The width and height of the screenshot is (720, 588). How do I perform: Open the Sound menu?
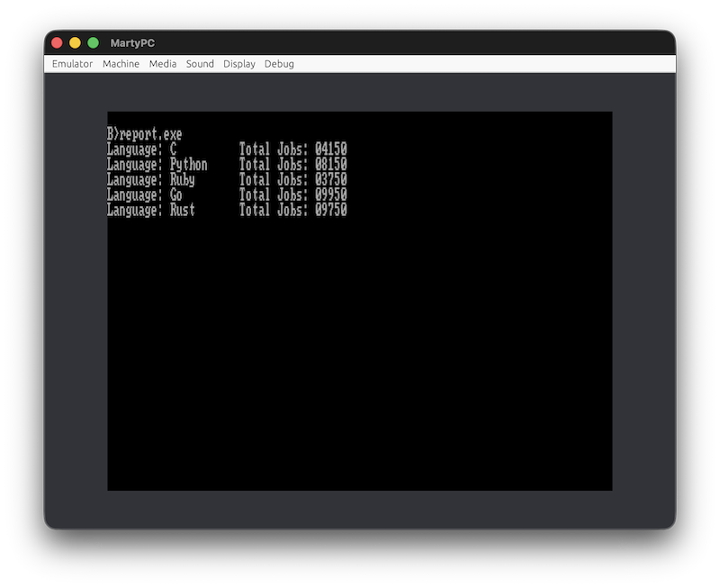click(x=200, y=64)
